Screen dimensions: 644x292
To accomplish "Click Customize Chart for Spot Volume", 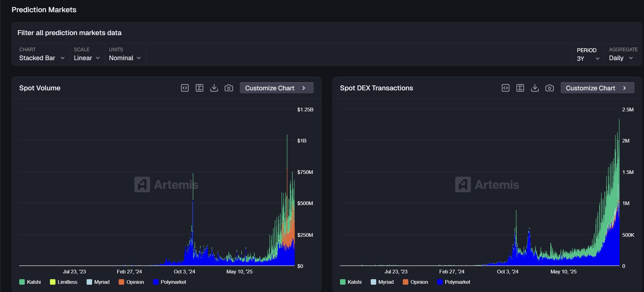I will coord(277,88).
